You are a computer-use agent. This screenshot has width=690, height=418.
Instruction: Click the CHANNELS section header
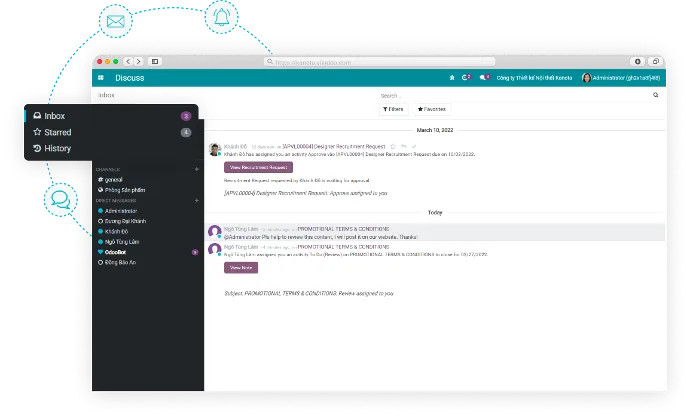(x=108, y=169)
